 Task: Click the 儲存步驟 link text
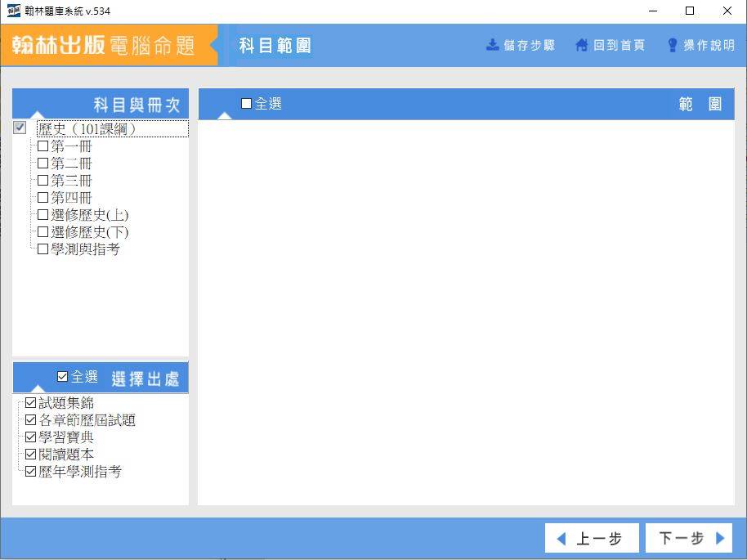pyautogui.click(x=530, y=45)
